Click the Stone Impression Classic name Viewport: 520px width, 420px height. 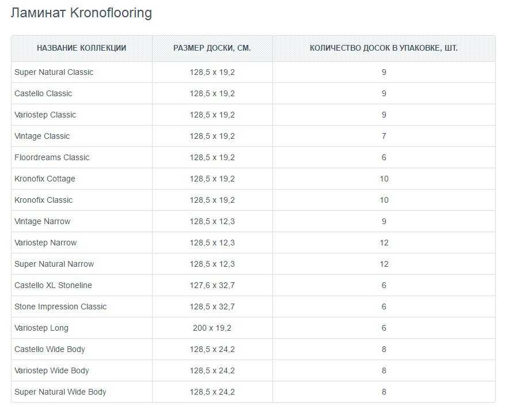click(x=60, y=307)
